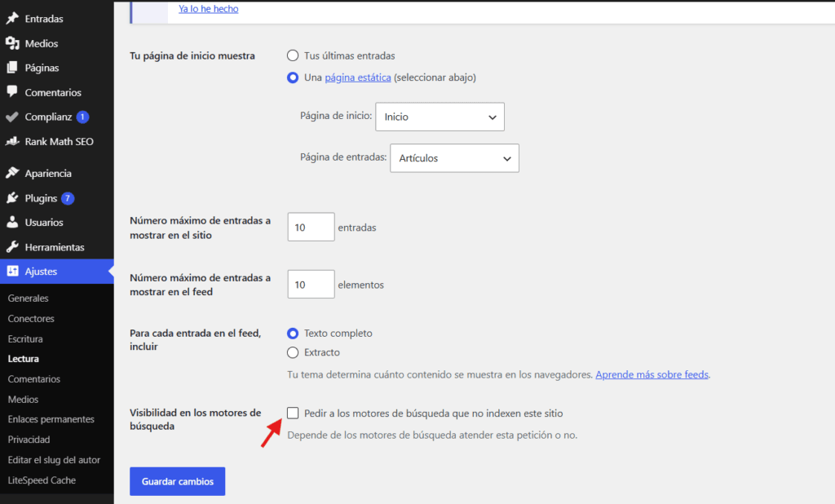The image size is (835, 504).
Task: Click the active Ajustes menu item
Action: tap(57, 272)
